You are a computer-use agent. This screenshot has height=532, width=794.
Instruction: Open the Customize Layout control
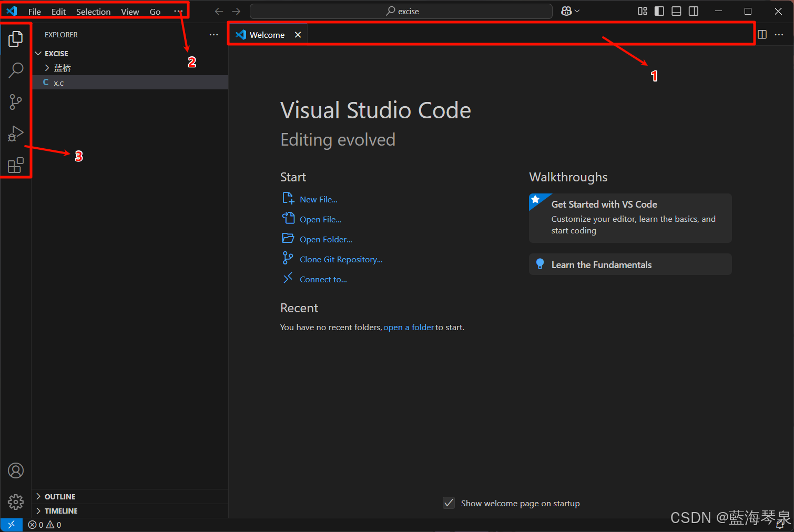[x=643, y=11]
